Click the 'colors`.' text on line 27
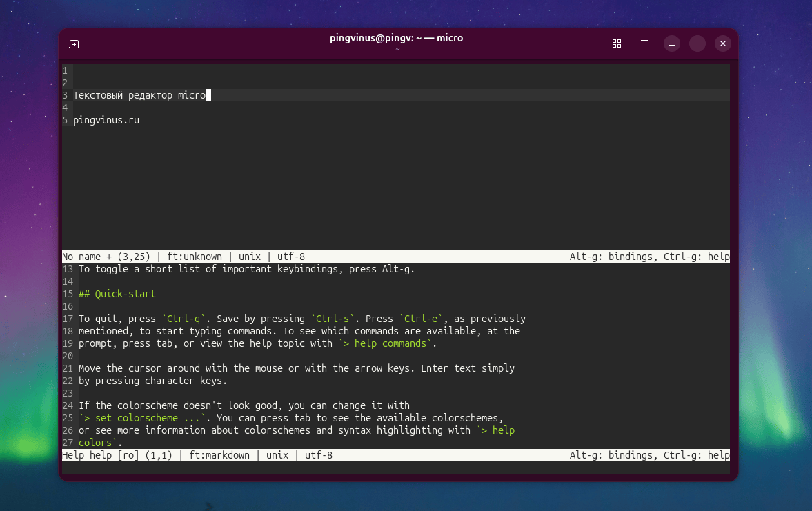This screenshot has width=812, height=511. [101, 443]
